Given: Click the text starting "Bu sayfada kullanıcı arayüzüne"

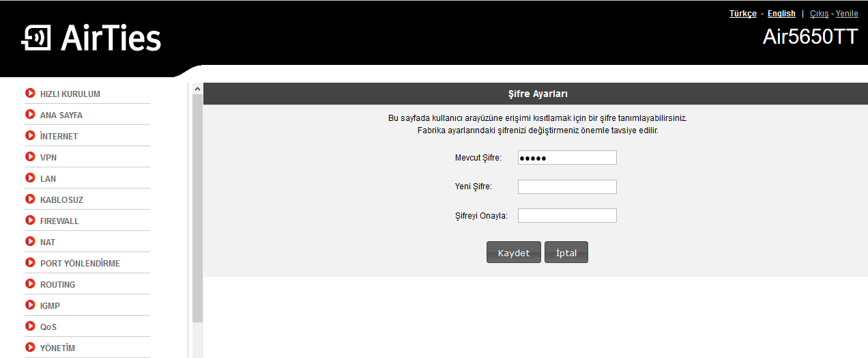Looking at the screenshot, I should (x=538, y=118).
